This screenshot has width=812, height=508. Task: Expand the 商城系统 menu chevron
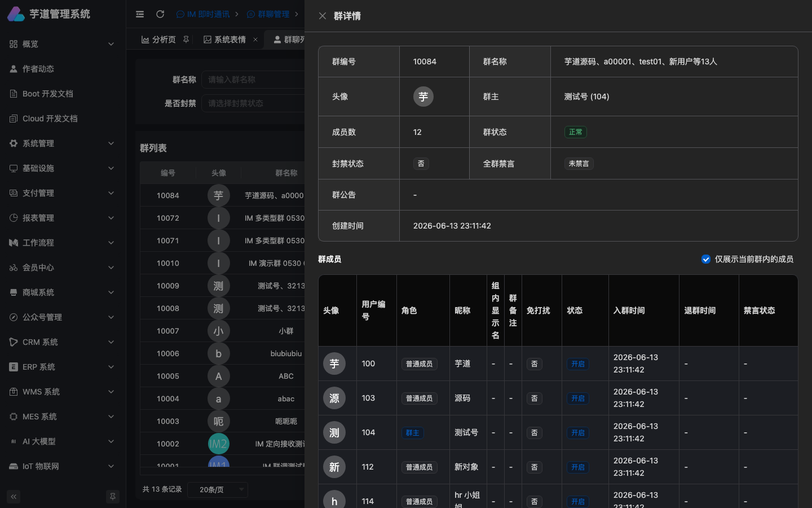111,292
